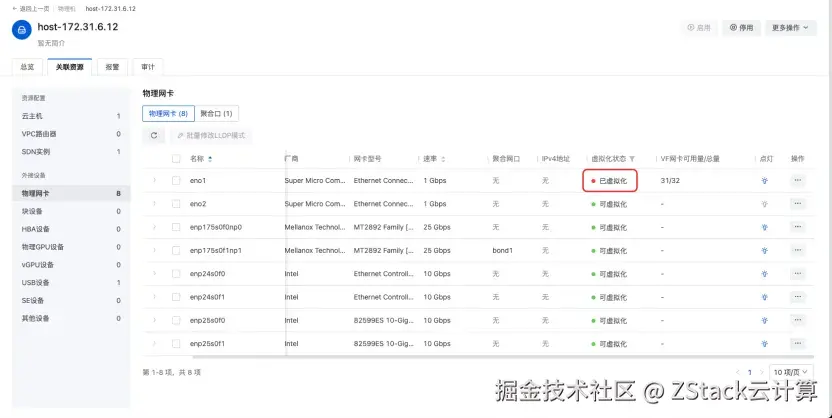This screenshot has width=832, height=418.
Task: Open the more actions menu for eno1
Action: pyautogui.click(x=798, y=180)
